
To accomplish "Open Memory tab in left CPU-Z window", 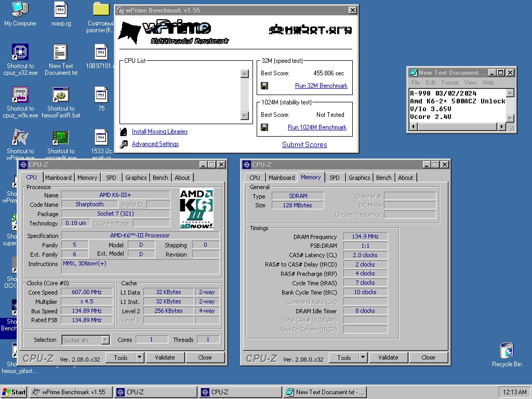I will click(x=87, y=178).
